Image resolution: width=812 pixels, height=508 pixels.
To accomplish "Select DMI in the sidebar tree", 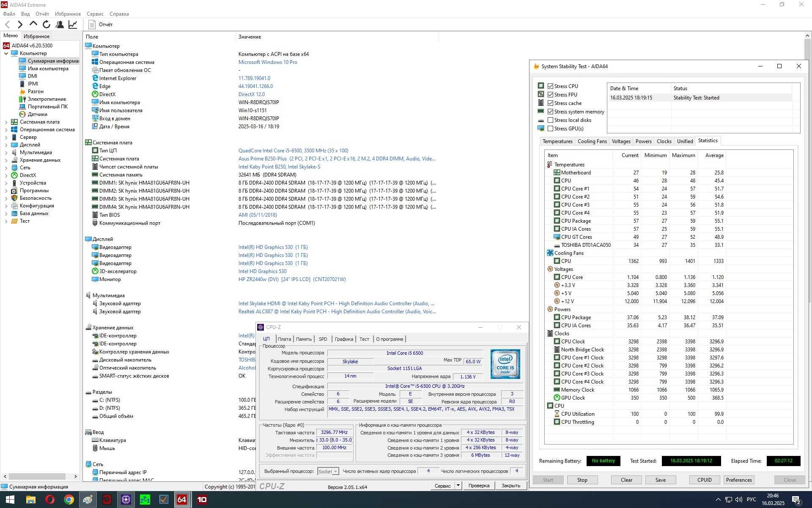I will [x=33, y=76].
